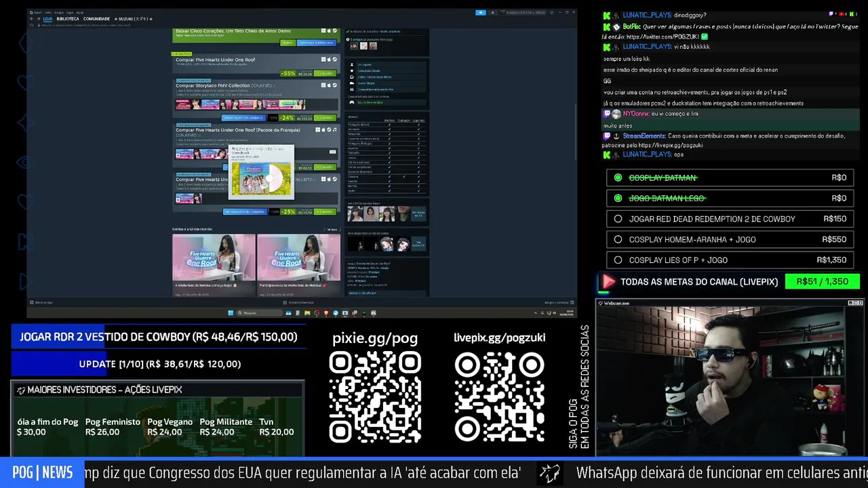The image size is (868, 488).
Task: Select COSPLAY HOMEM-ARANHA + JOGO radio
Action: tap(618, 239)
